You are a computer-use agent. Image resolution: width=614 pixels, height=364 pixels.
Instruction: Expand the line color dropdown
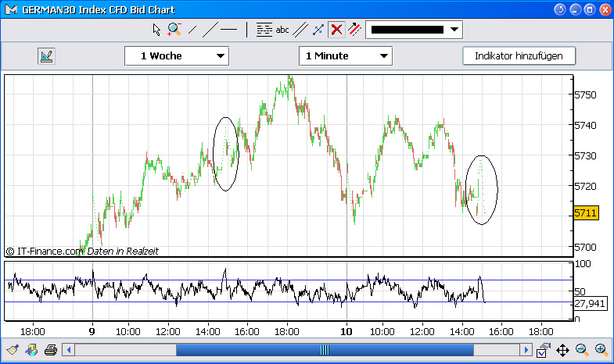454,30
